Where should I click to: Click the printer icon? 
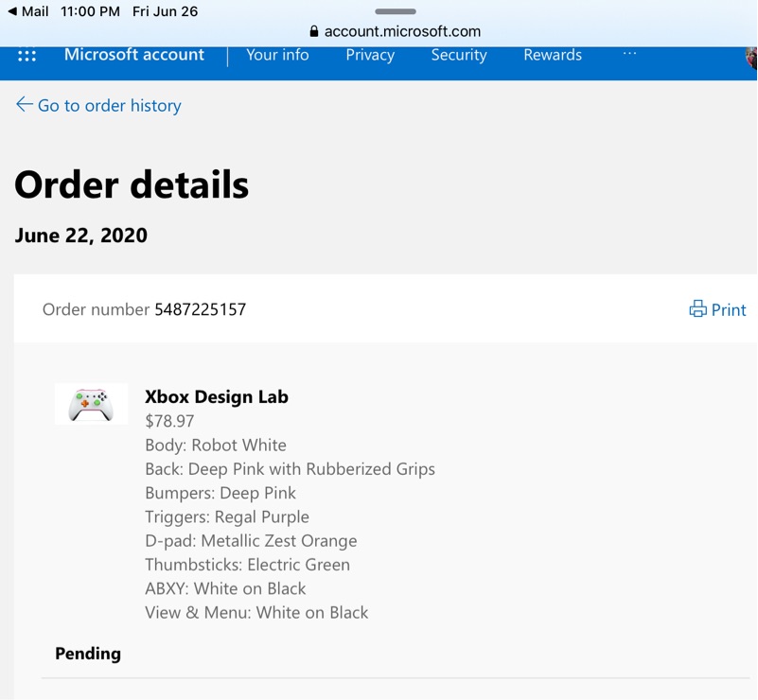(698, 309)
